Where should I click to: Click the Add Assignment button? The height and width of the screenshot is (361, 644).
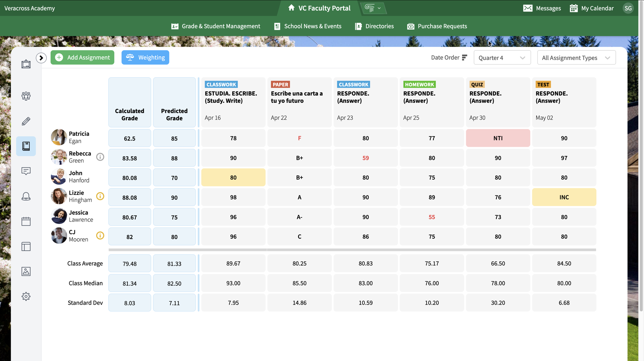pos(82,57)
